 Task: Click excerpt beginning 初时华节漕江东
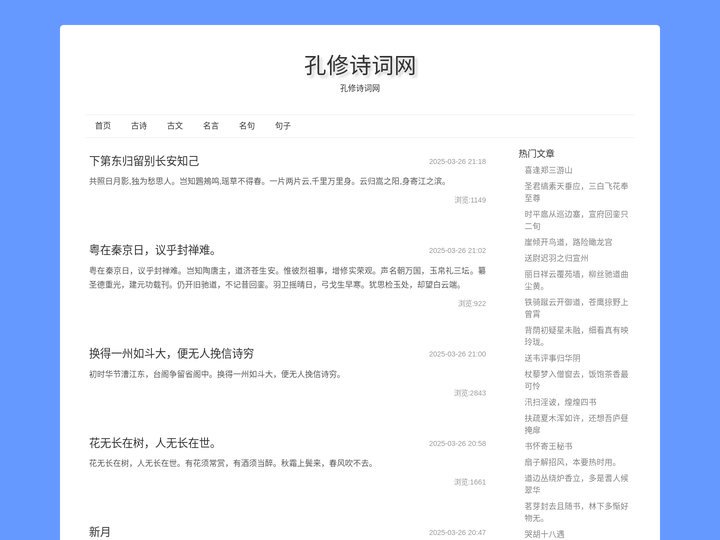click(x=216, y=375)
